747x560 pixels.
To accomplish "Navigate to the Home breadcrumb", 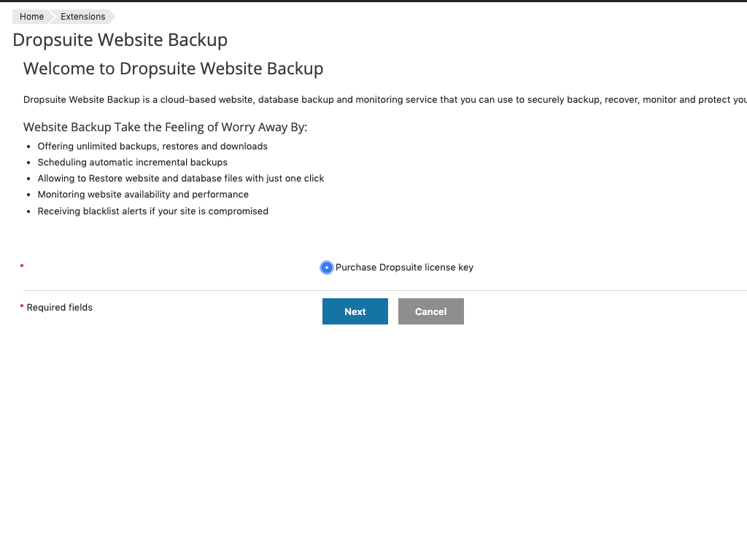I will [31, 16].
